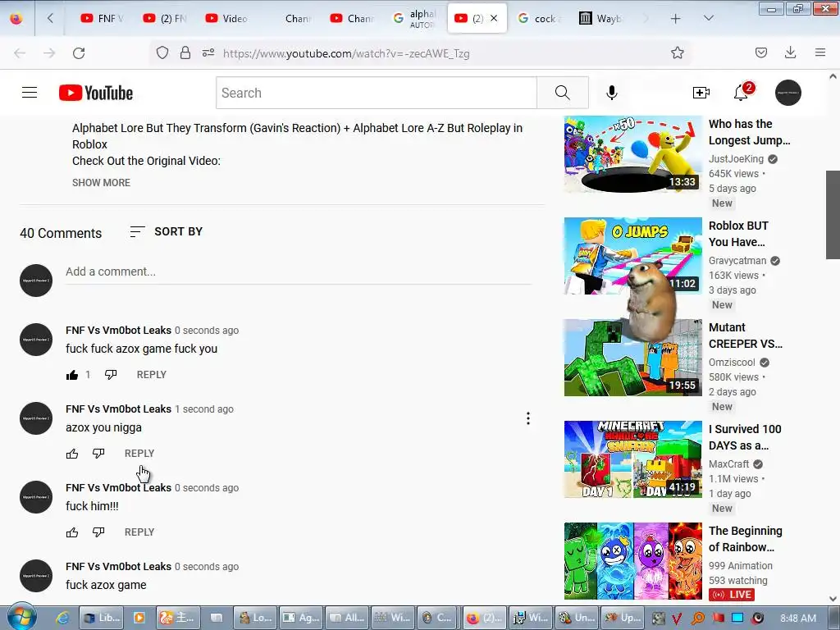Click the Add a comment field
The image size is (840, 630).
(299, 272)
